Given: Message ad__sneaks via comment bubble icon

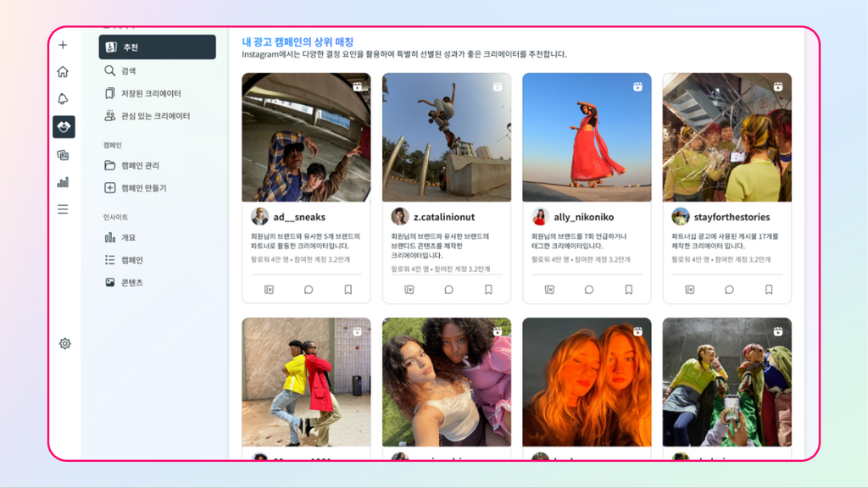Looking at the screenshot, I should point(309,290).
